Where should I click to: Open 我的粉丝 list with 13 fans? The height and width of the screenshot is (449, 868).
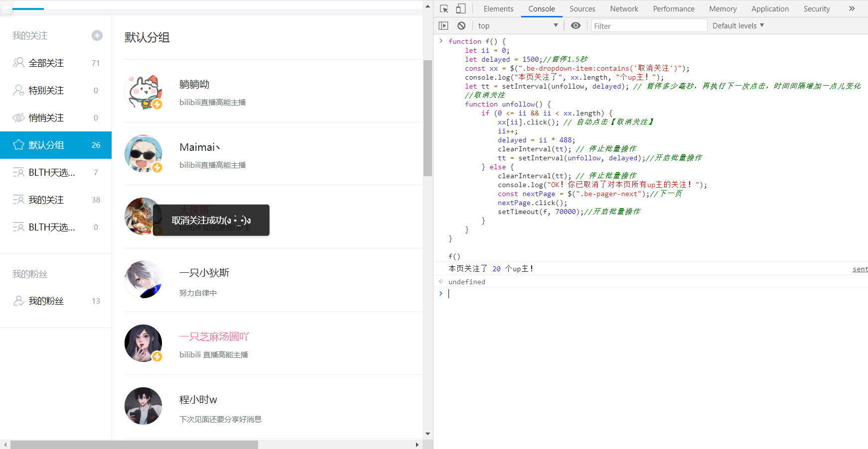click(x=56, y=301)
